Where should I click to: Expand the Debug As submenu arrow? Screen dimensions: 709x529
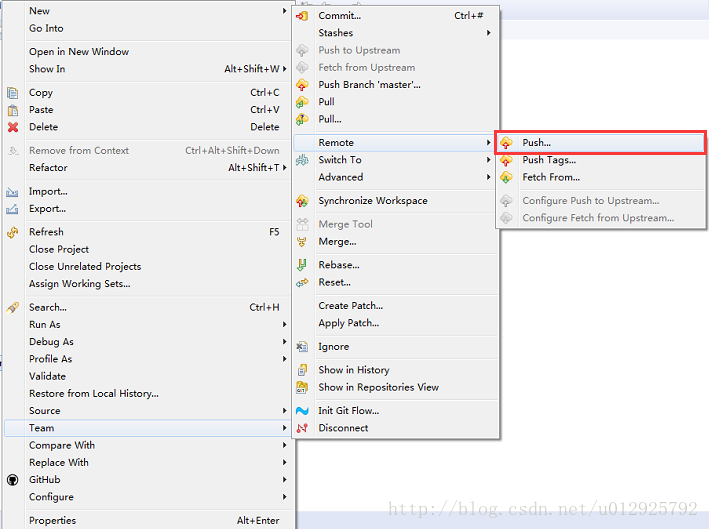tap(284, 342)
